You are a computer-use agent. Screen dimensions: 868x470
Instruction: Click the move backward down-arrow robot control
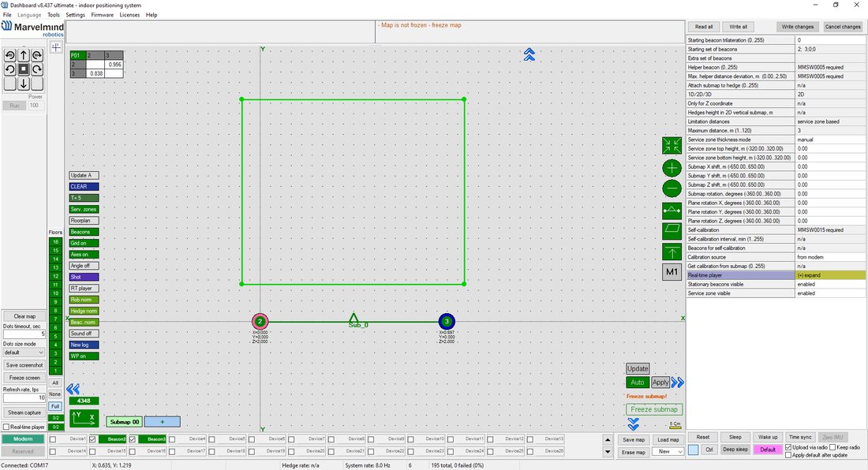tap(23, 84)
